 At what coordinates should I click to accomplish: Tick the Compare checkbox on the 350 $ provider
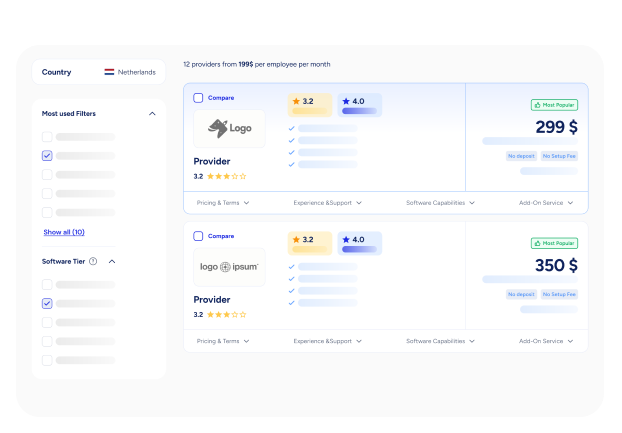coord(198,236)
